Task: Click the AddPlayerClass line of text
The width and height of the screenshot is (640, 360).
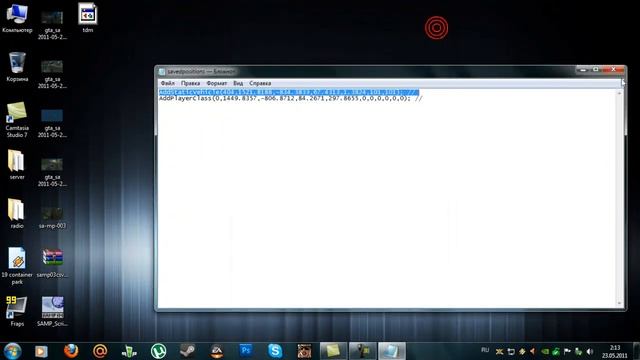Action: 291,98
